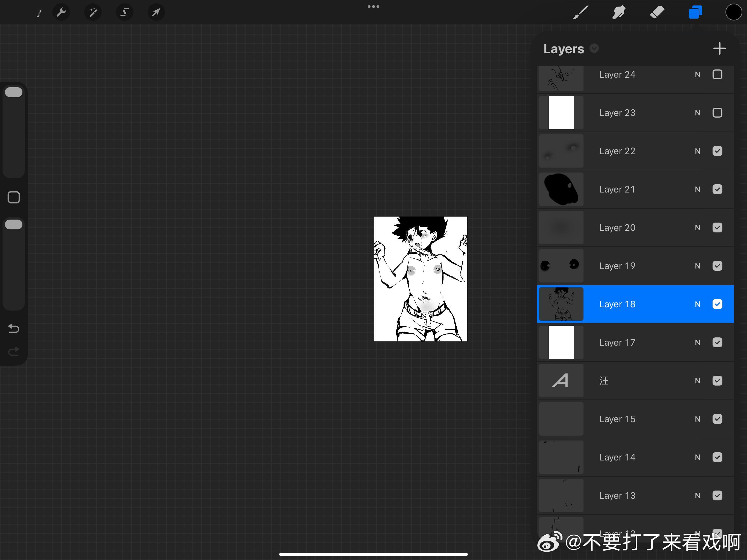Enable visibility checkbox for Layer 23
This screenshot has height=560, width=747.
point(717,112)
